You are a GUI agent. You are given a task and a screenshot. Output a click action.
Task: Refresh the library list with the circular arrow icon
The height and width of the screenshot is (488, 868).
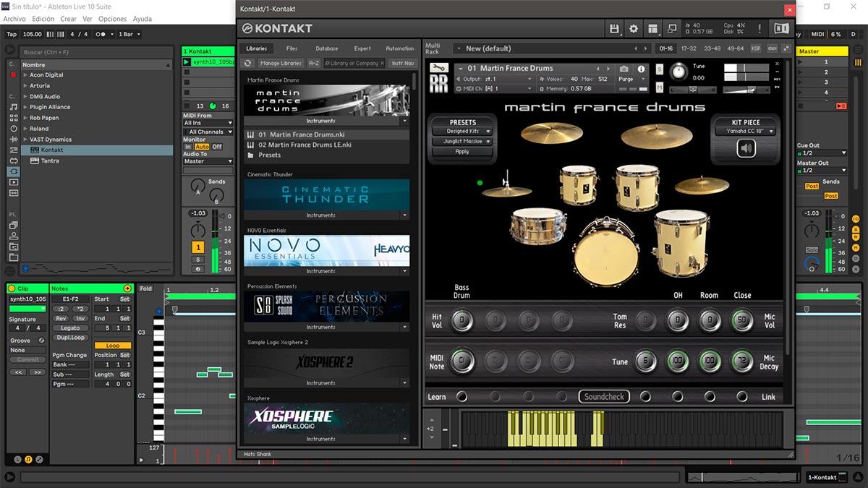248,64
